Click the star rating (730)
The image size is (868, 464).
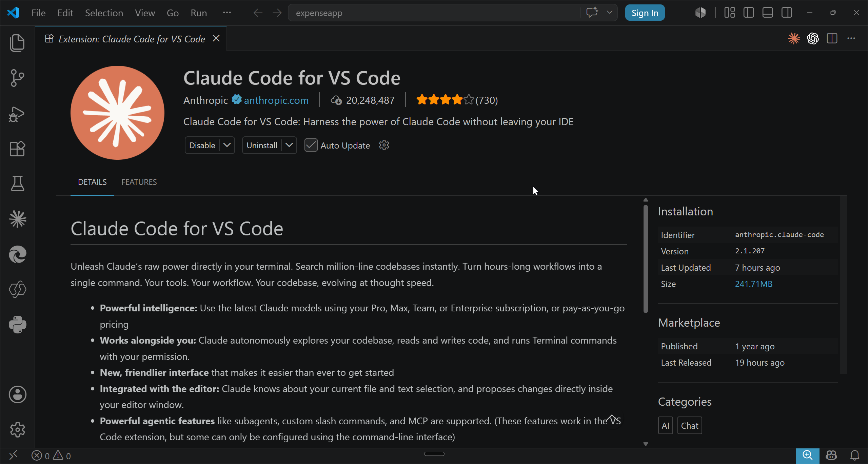click(x=457, y=100)
